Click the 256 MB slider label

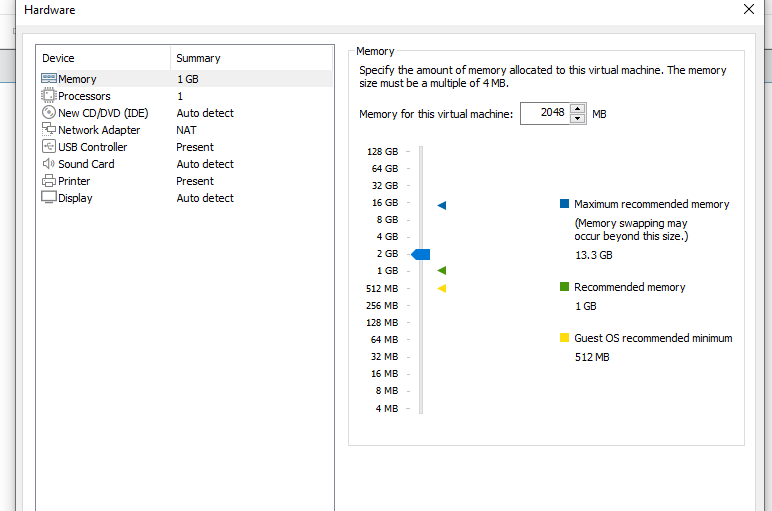pyautogui.click(x=382, y=306)
